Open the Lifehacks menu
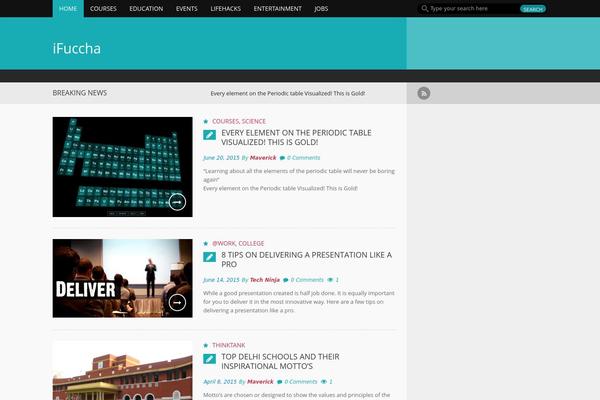This screenshot has height=400, width=600. point(226,8)
